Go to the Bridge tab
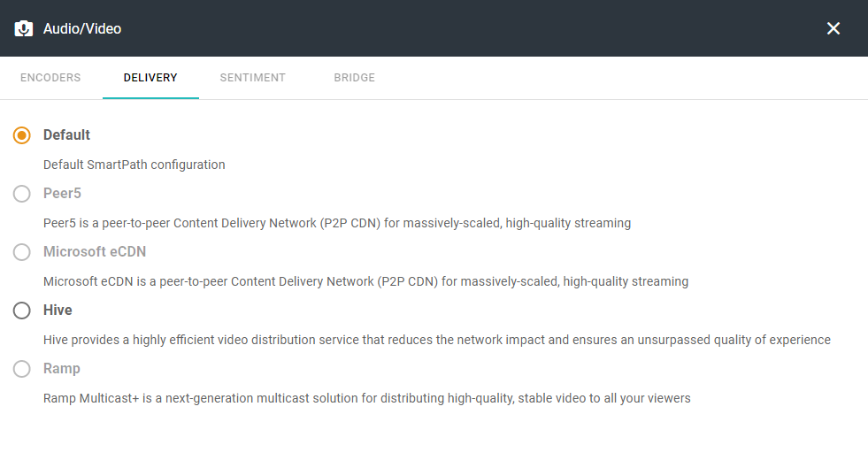The height and width of the screenshot is (468, 868). (354, 78)
